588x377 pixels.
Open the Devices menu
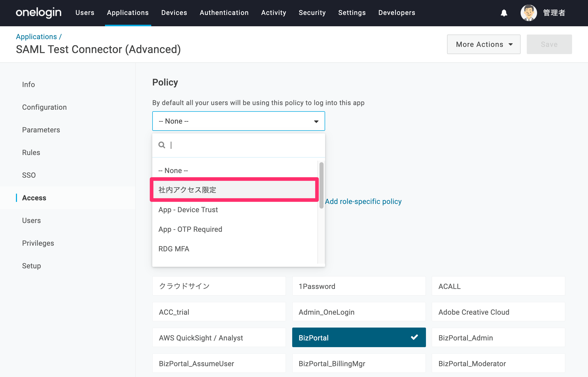(174, 13)
